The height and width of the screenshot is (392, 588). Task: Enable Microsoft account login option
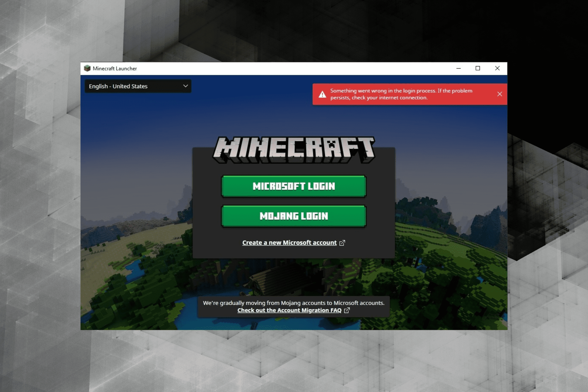(294, 187)
